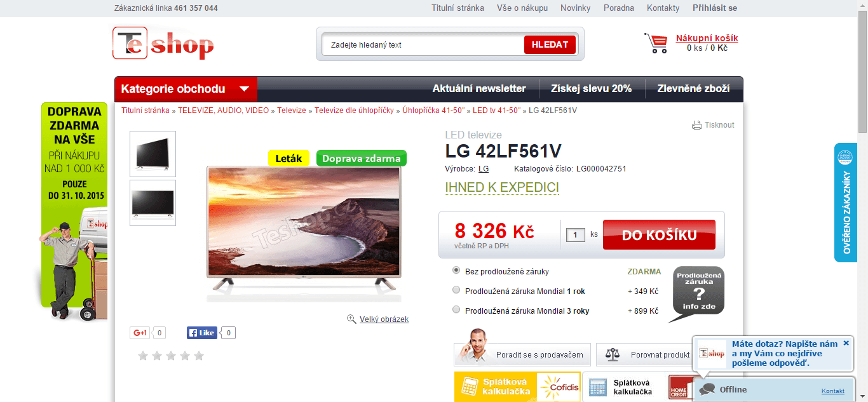Rate product with the fifth star
Viewport: 868px width, 402px height.
click(x=199, y=356)
